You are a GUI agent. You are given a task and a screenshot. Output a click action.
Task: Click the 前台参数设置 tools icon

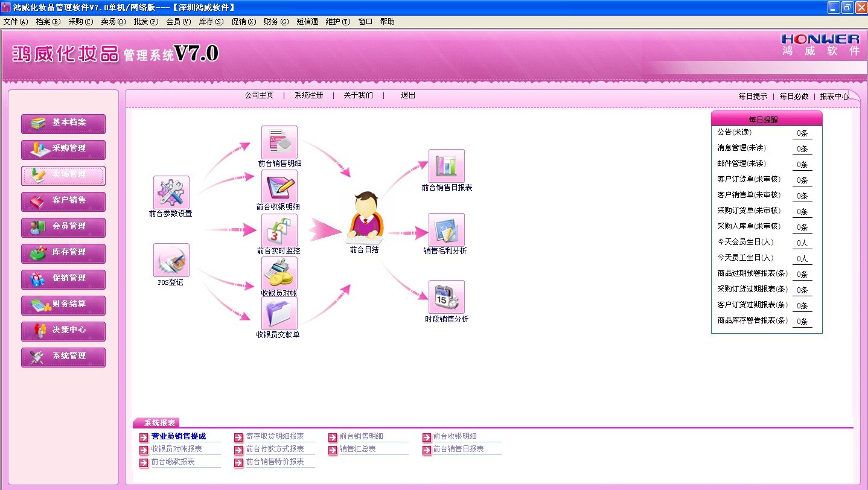(171, 192)
